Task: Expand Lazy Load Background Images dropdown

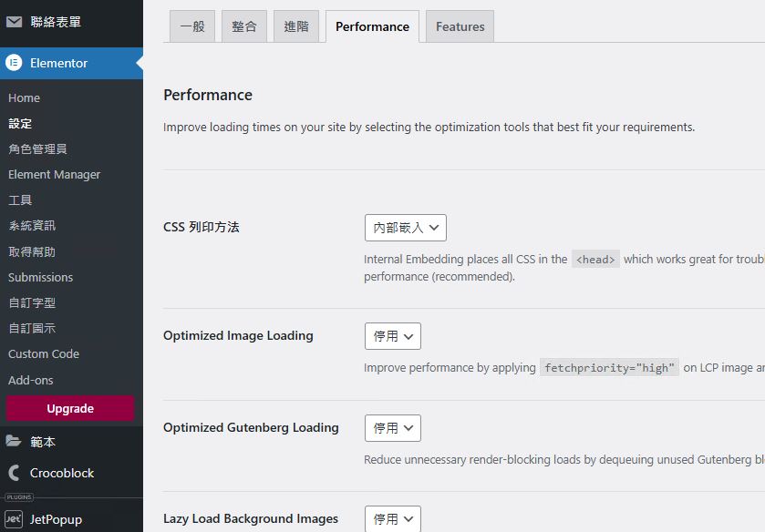Action: click(392, 518)
